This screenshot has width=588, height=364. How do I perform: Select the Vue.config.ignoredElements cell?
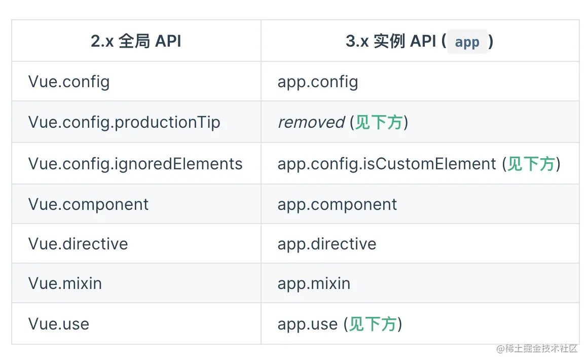135,164
